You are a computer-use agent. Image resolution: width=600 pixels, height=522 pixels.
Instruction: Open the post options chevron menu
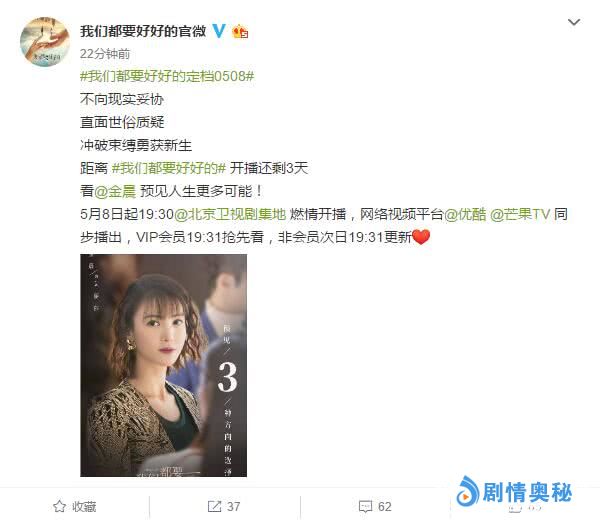[x=574, y=22]
